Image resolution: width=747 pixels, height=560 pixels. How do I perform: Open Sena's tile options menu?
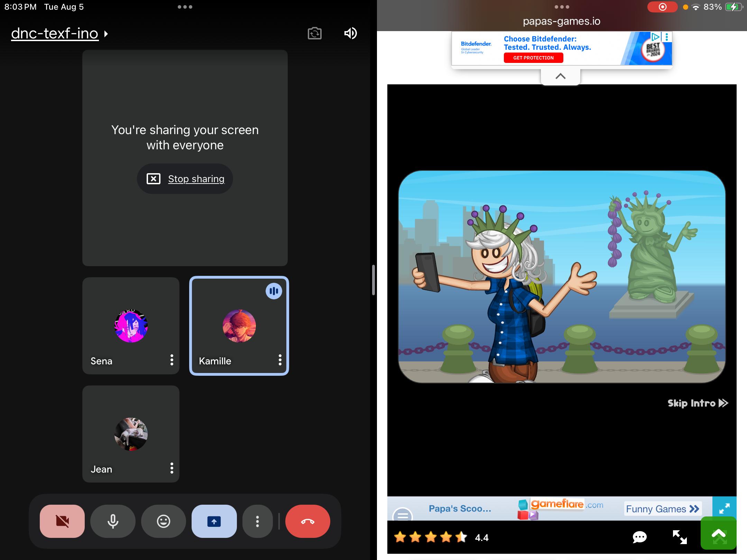[x=172, y=360]
